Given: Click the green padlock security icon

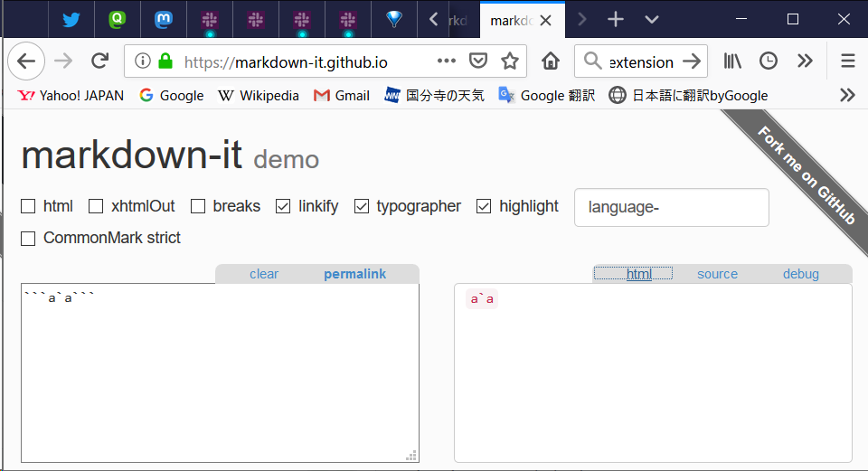Looking at the screenshot, I should click(165, 61).
